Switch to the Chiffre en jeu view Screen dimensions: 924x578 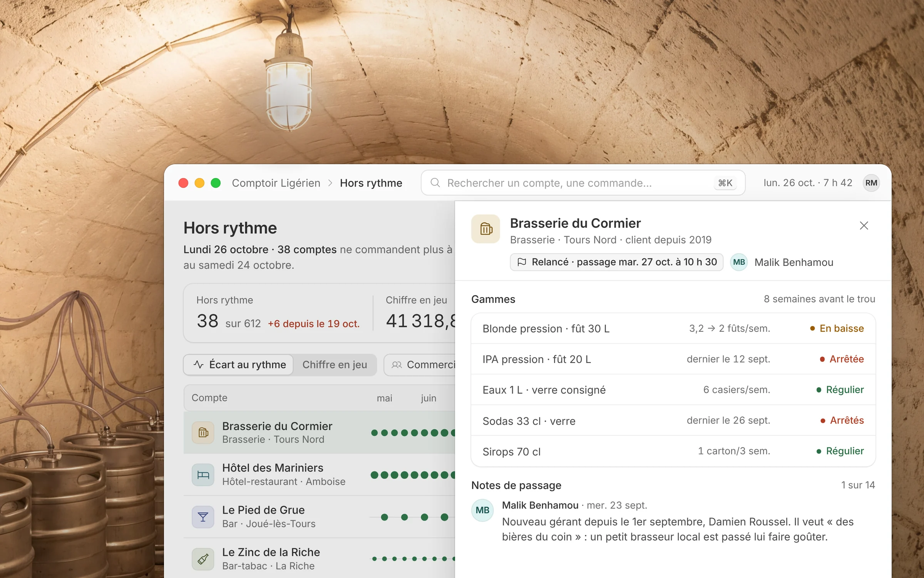[x=335, y=365]
